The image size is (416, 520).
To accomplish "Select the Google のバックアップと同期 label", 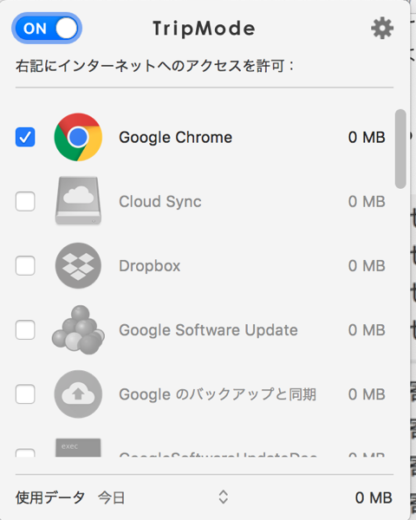I will click(217, 394).
